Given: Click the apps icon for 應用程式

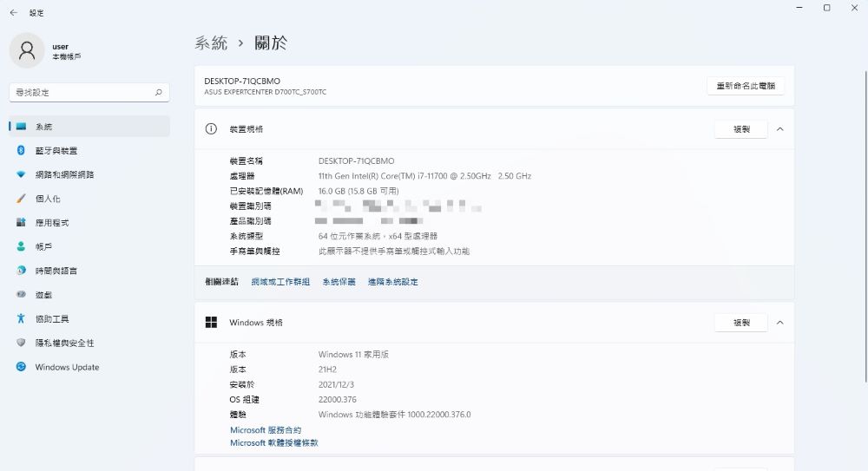Looking at the screenshot, I should click(21, 223).
